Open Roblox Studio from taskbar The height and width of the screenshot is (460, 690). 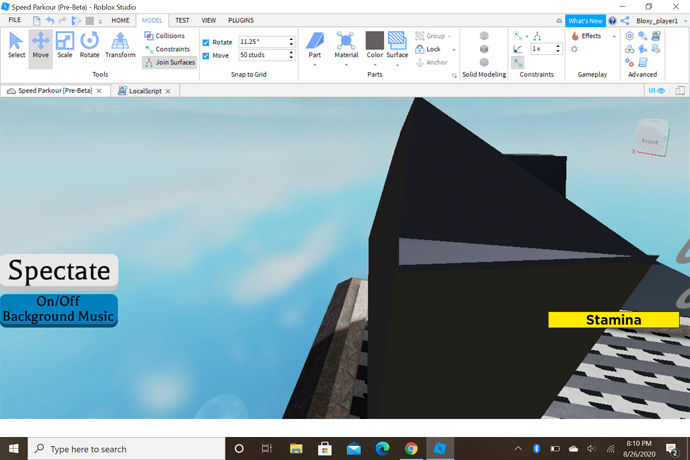(x=440, y=449)
